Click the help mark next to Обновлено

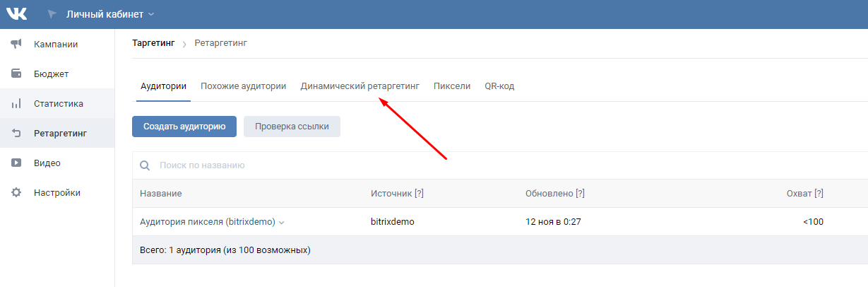point(581,194)
